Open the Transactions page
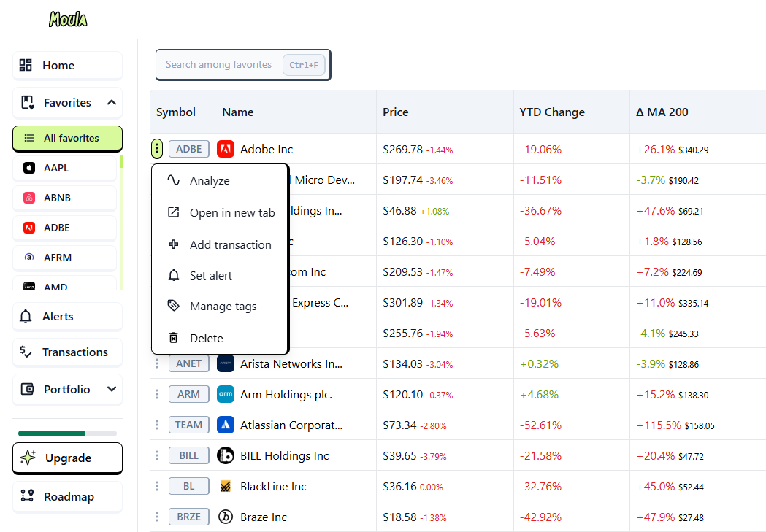This screenshot has width=766, height=532. [x=67, y=352]
